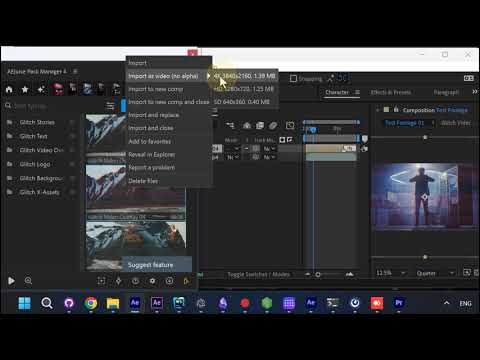This screenshot has height=360, width=480.
Task: Open the AEJuice Pack Manager home icon
Action: point(9,89)
